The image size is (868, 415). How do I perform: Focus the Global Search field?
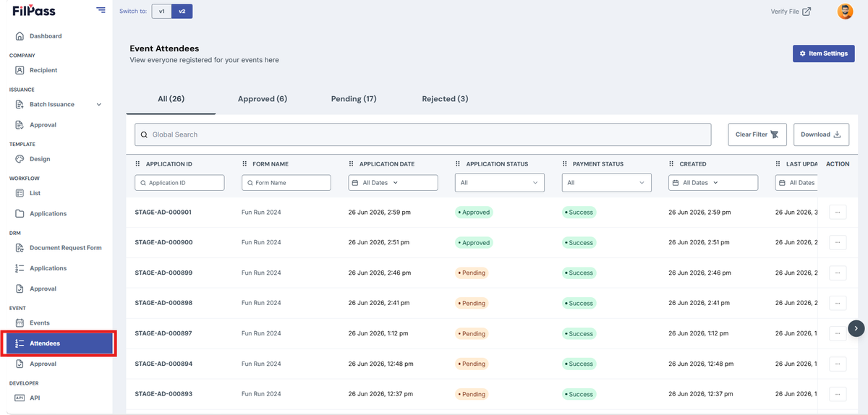(423, 134)
